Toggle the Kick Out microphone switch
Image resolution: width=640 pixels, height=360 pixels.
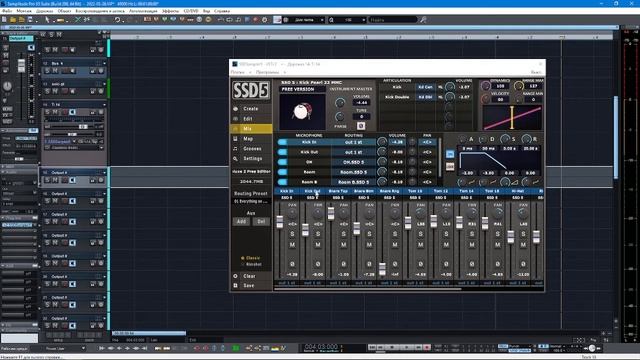coord(282,152)
